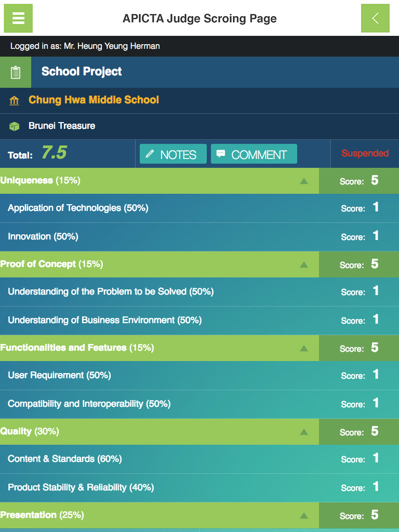Click the School Project clipboard icon

16,72
